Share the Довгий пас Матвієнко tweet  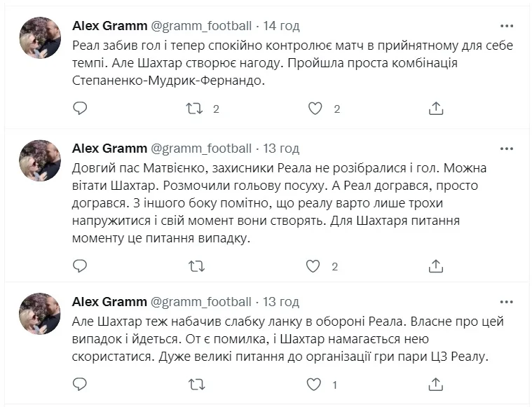[x=436, y=265]
